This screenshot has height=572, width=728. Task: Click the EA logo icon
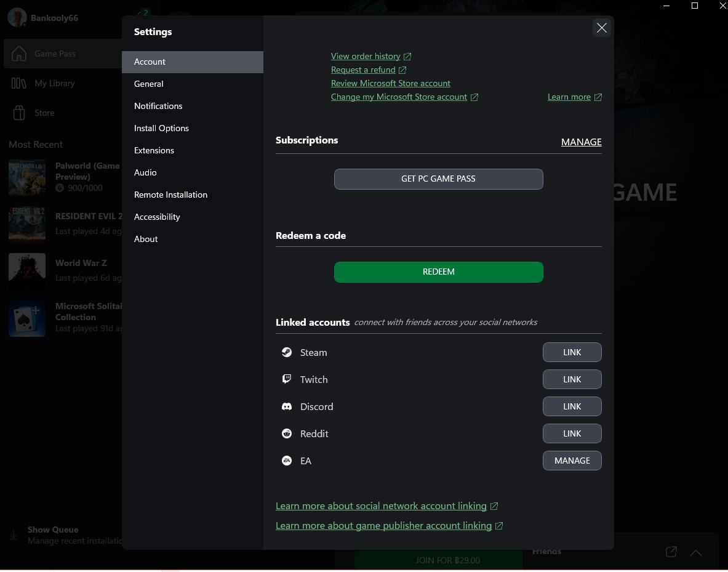287,461
